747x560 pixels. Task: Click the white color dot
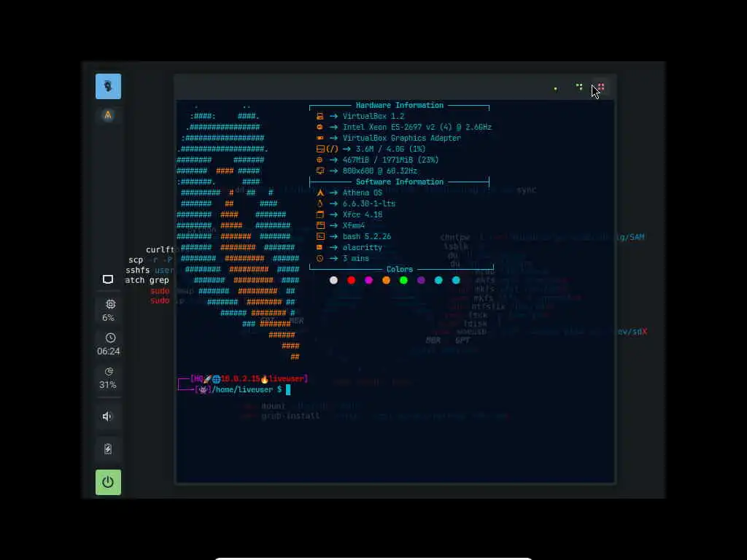[x=333, y=280]
